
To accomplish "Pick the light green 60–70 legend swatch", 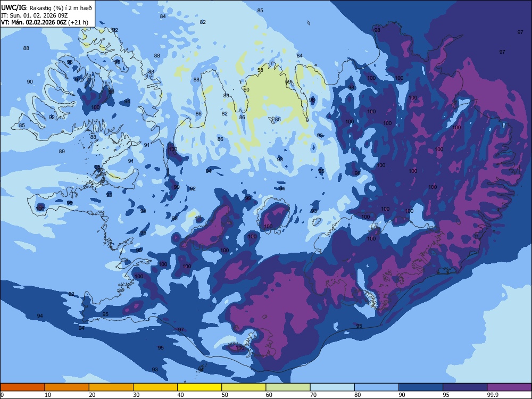I will (x=288, y=387).
